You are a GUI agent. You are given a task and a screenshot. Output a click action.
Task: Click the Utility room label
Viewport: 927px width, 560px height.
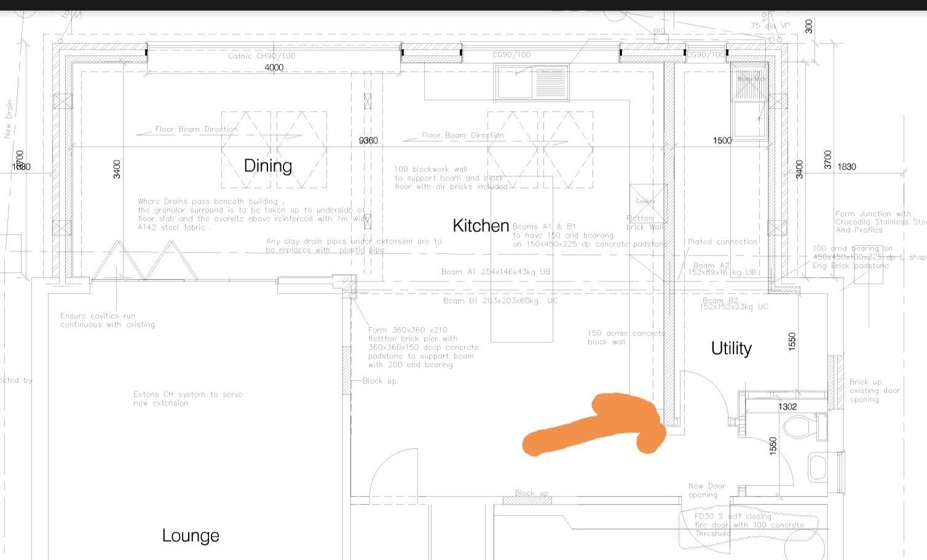pos(730,347)
